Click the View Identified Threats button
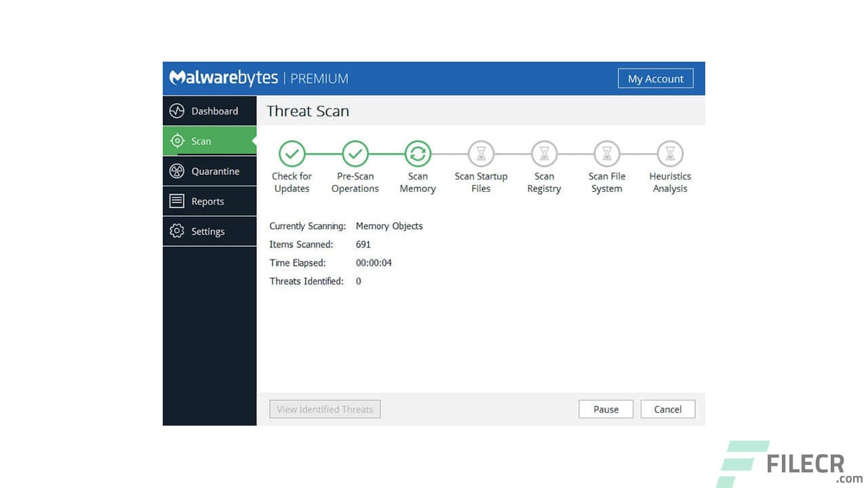This screenshot has height=488, width=868. click(324, 409)
